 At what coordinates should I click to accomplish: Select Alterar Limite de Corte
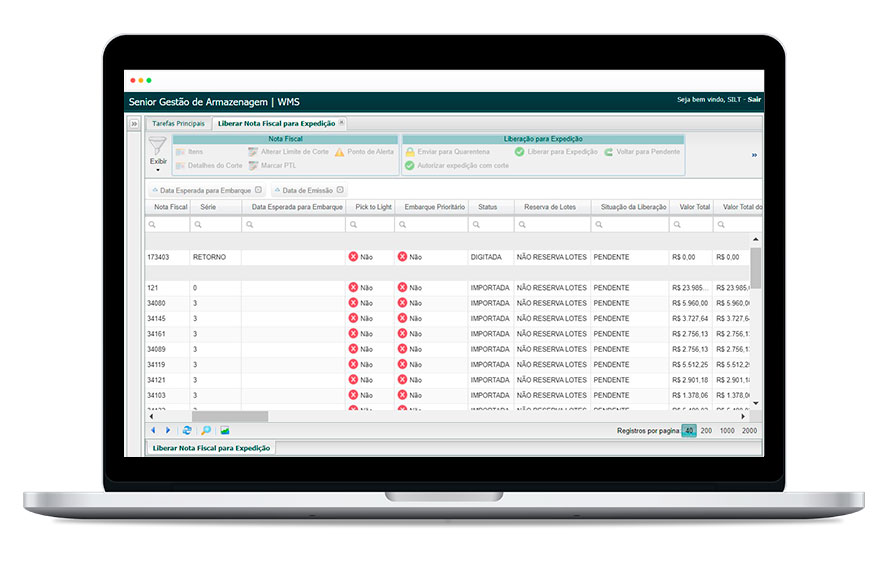pyautogui.click(x=289, y=152)
